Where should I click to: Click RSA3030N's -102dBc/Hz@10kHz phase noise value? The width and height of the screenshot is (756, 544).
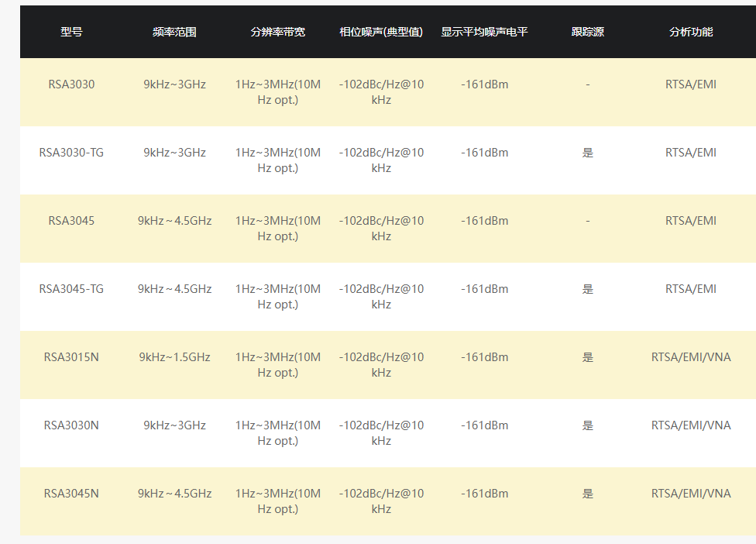381,433
